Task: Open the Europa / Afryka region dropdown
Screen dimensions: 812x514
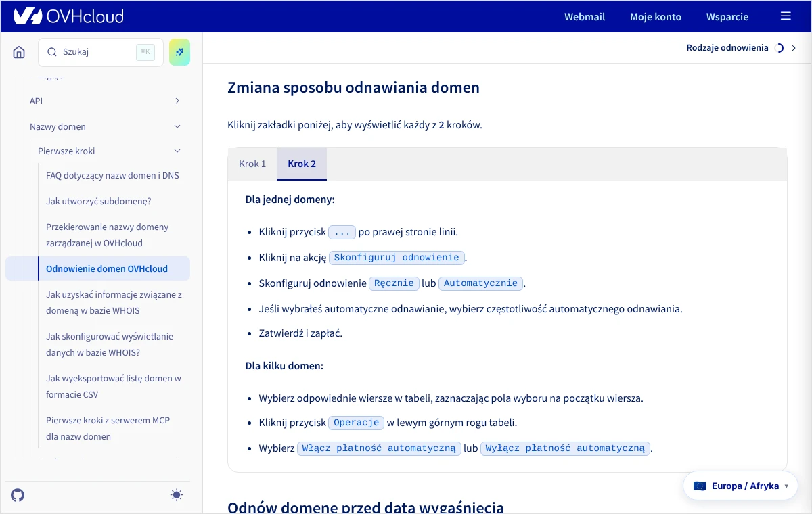Action: click(x=740, y=486)
